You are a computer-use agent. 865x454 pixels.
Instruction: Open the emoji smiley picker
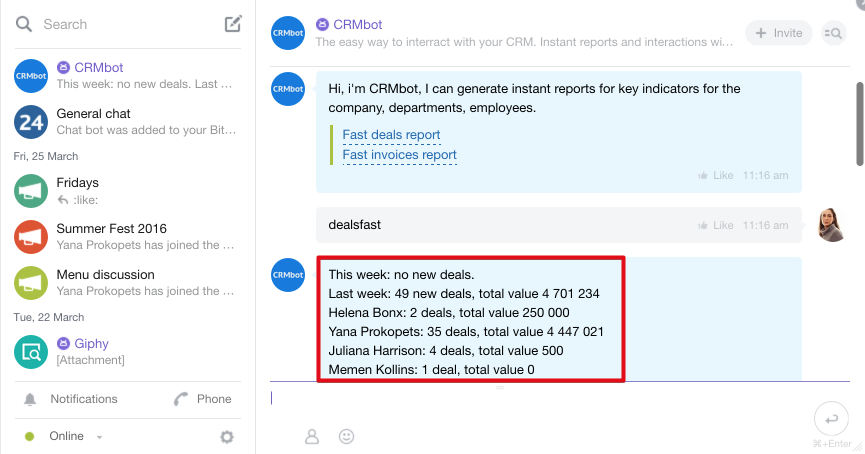(x=346, y=436)
